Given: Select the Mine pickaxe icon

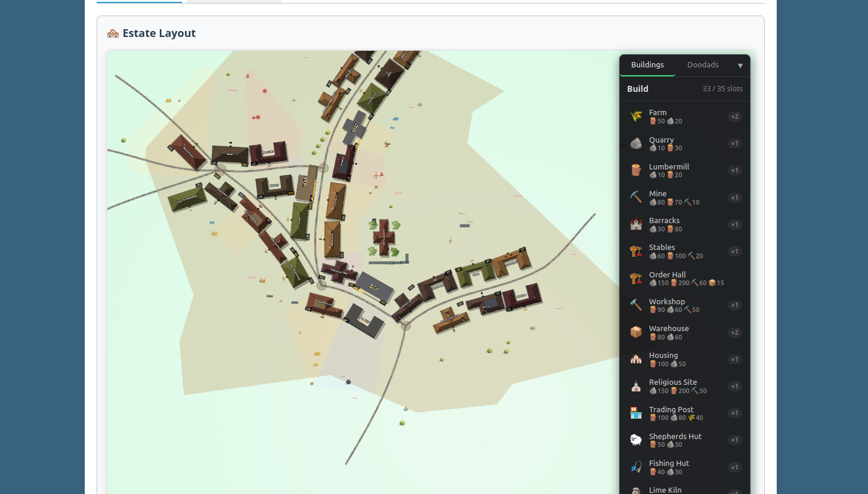Looking at the screenshot, I should [636, 197].
